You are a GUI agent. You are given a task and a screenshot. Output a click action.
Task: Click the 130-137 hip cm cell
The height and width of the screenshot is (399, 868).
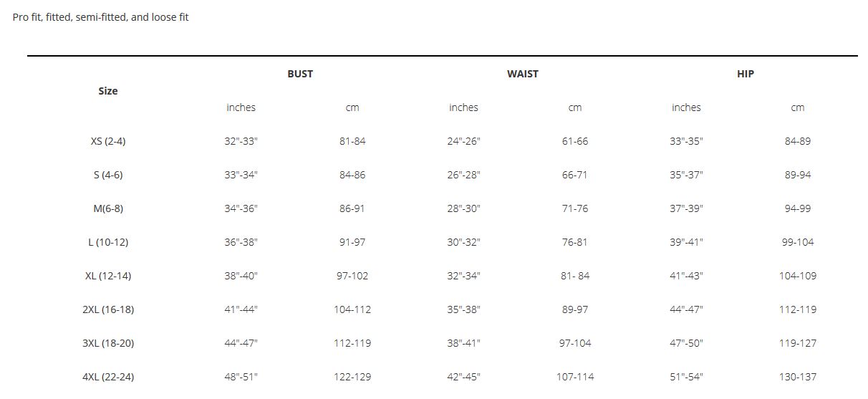pyautogui.click(x=798, y=377)
